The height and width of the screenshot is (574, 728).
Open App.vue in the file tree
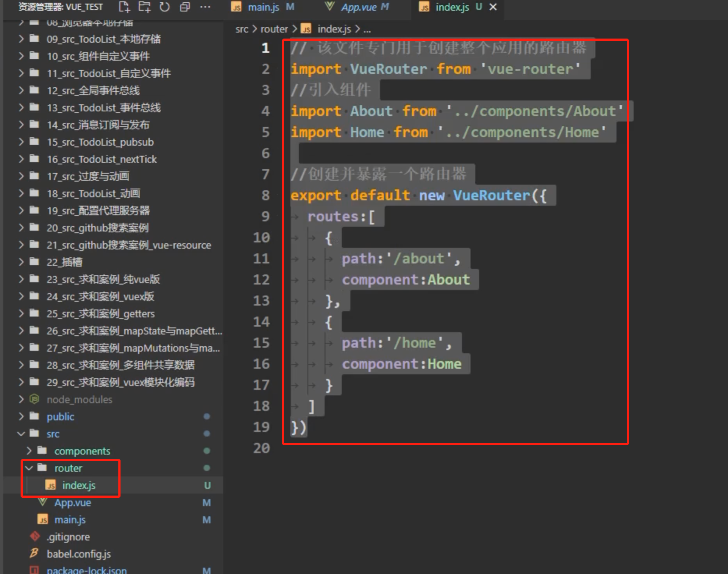click(73, 503)
